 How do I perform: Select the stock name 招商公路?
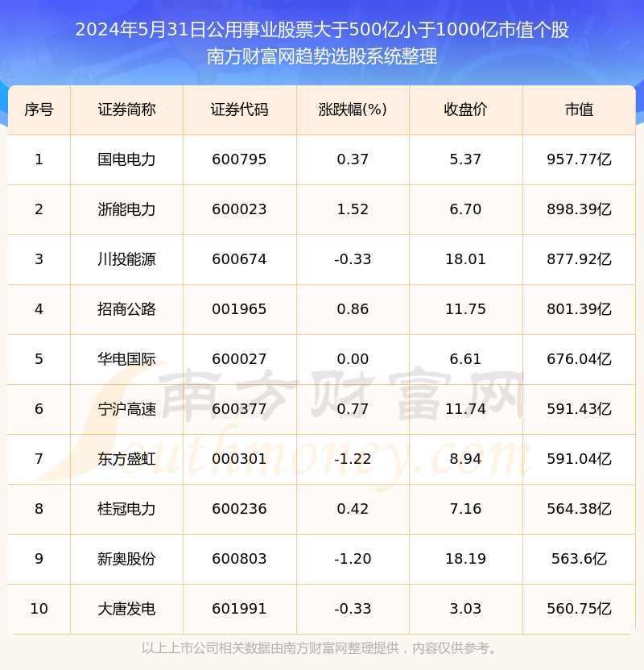point(126,309)
